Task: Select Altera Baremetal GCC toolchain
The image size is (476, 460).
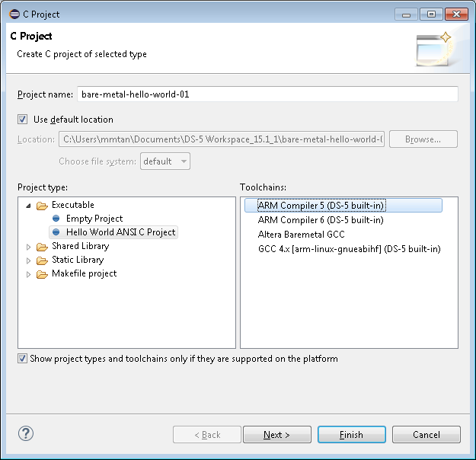Action: pyautogui.click(x=301, y=235)
